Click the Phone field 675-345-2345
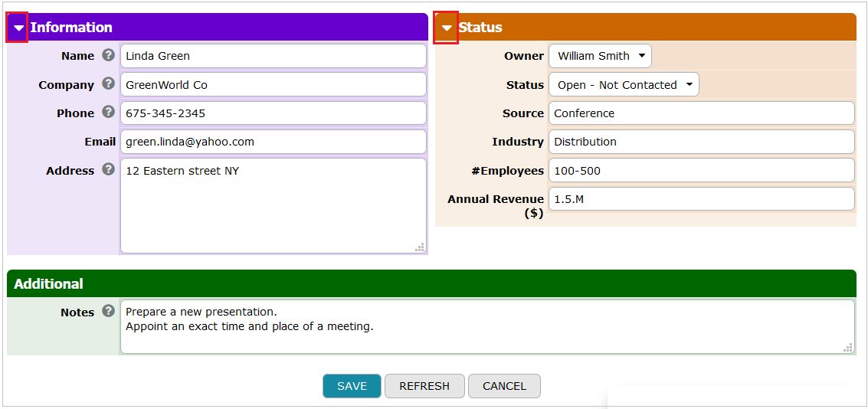 coord(274,113)
